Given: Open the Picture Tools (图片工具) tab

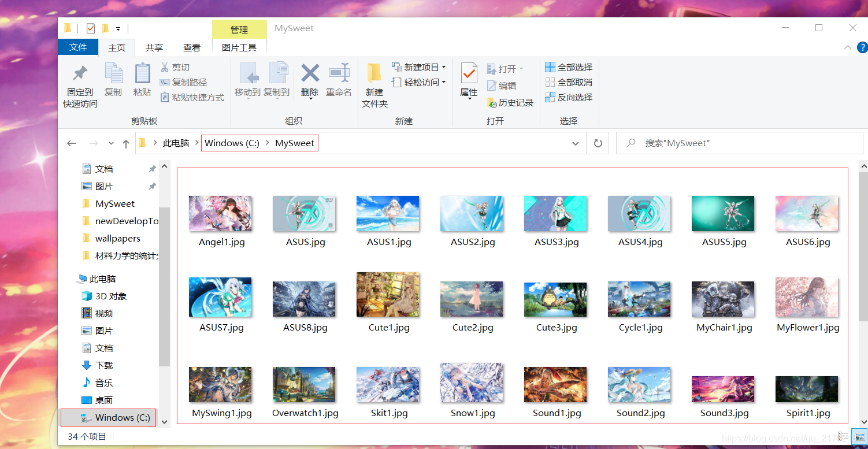Looking at the screenshot, I should [x=239, y=48].
